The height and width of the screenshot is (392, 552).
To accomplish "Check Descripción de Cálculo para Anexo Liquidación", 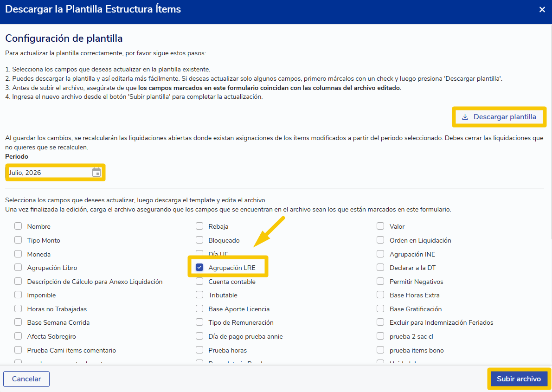I will pos(18,281).
